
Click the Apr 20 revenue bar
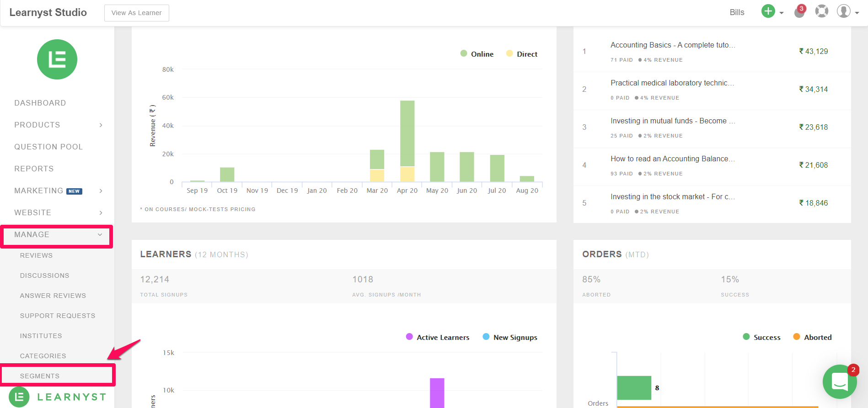pyautogui.click(x=407, y=141)
